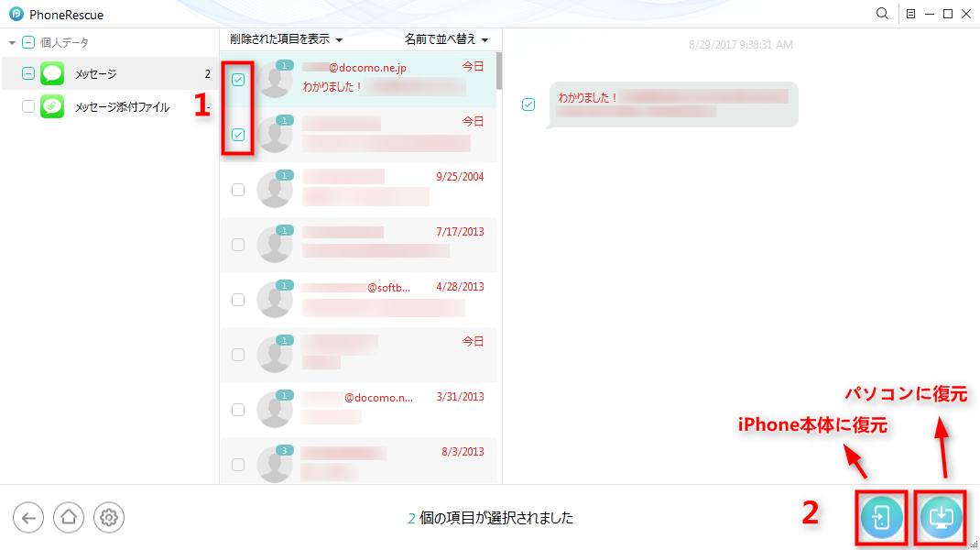Screen dimensions: 980x550
Task: Open the home screen icon
Action: pyautogui.click(x=69, y=518)
